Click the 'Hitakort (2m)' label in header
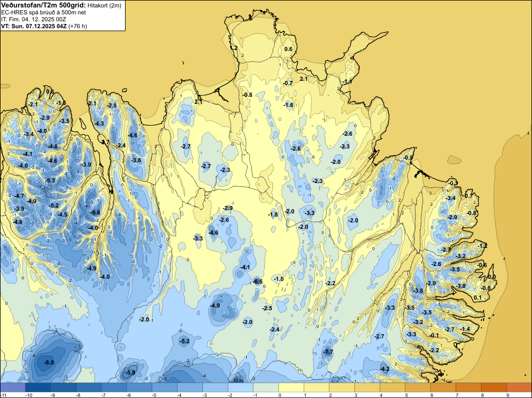The width and height of the screenshot is (532, 398). [x=104, y=5]
